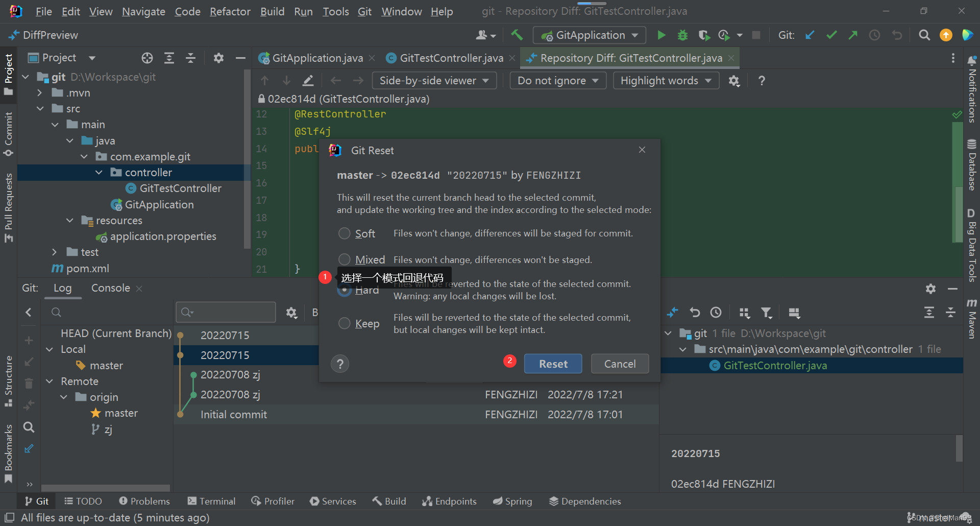980x526 pixels.
Task: Close the Git Reset dialog
Action: pos(642,150)
